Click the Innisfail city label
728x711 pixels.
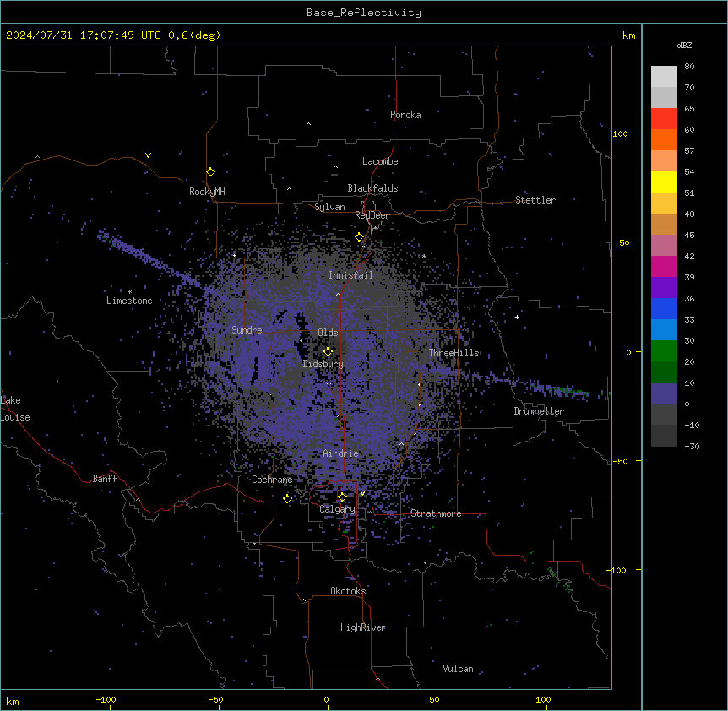(350, 275)
